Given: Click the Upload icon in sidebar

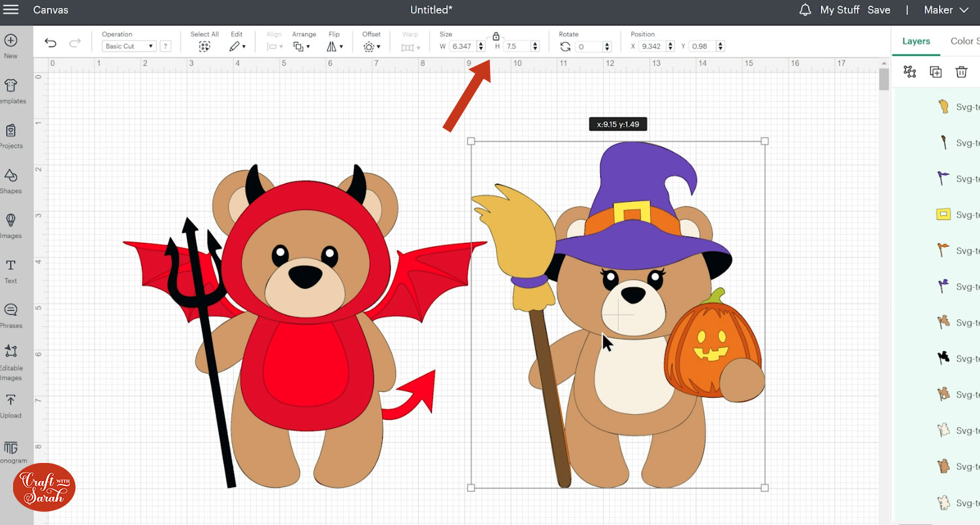Looking at the screenshot, I should click(x=10, y=404).
